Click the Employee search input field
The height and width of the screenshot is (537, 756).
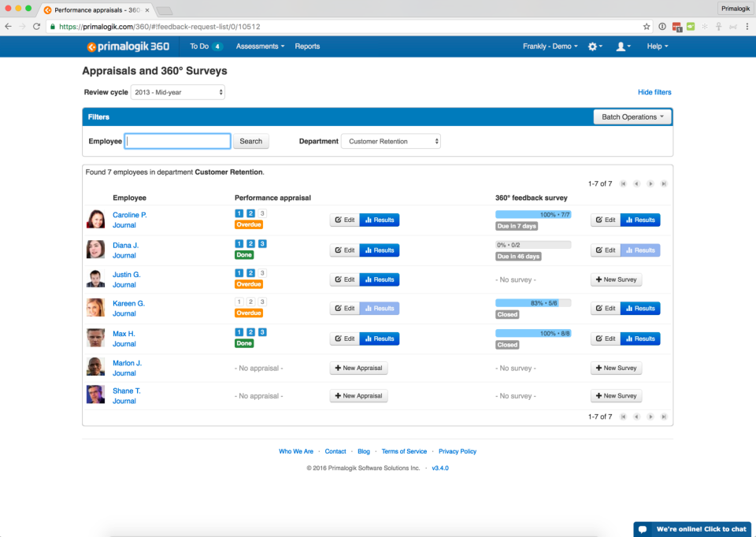178,141
